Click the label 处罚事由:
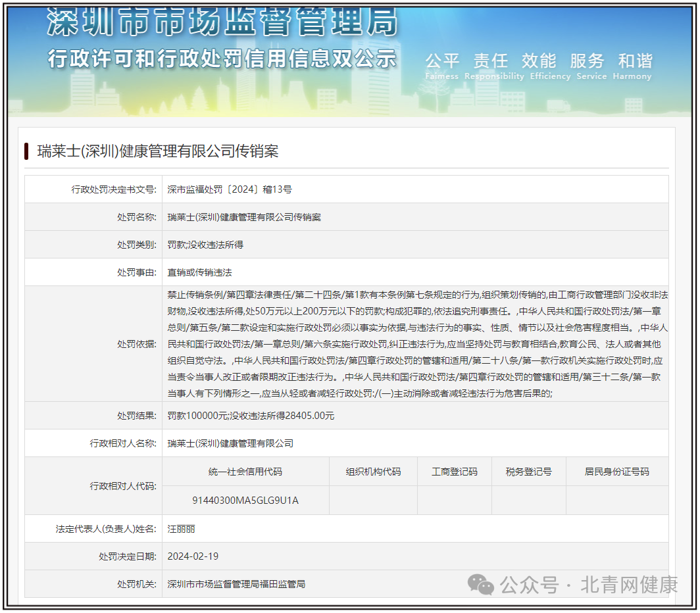 click(137, 272)
